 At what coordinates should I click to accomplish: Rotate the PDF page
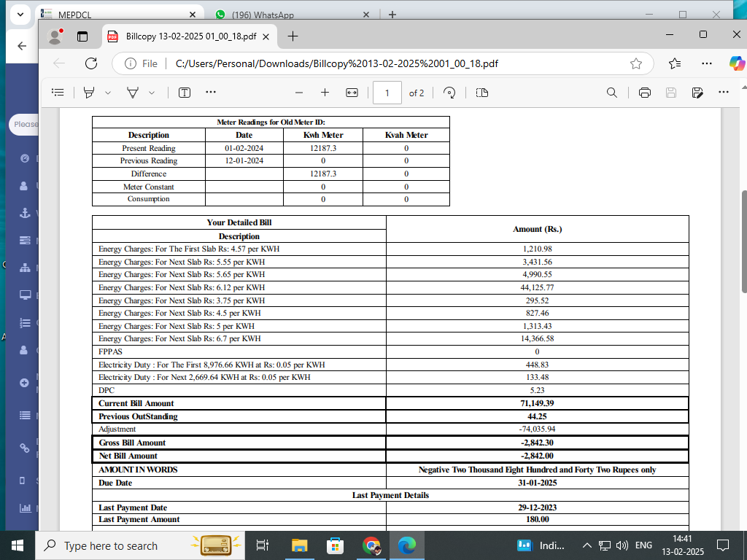click(450, 93)
